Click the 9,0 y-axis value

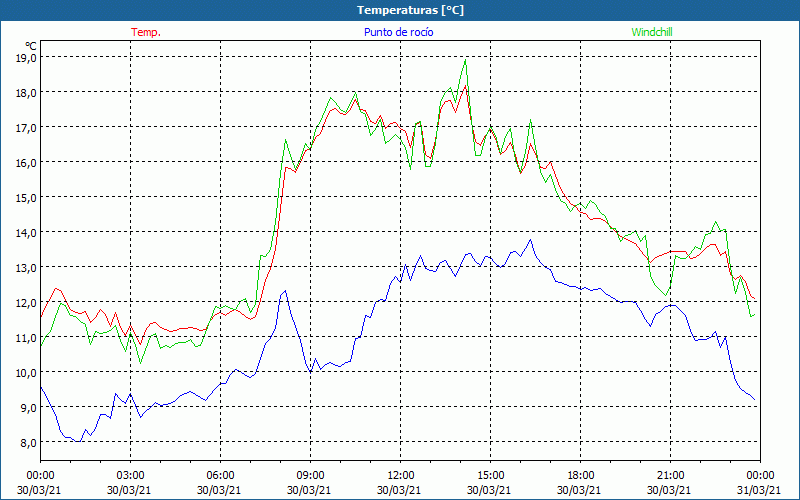[29, 408]
